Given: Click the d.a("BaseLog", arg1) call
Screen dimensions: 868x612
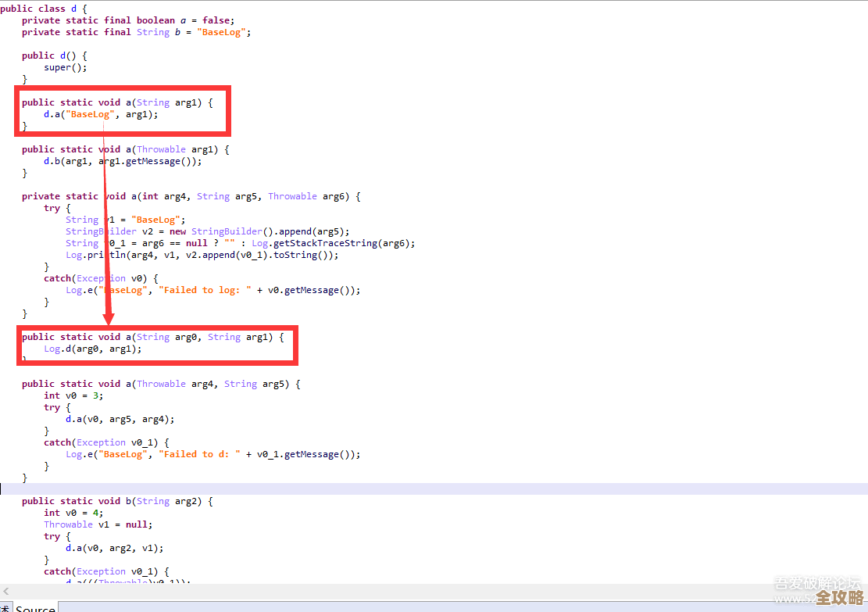Looking at the screenshot, I should (101, 114).
